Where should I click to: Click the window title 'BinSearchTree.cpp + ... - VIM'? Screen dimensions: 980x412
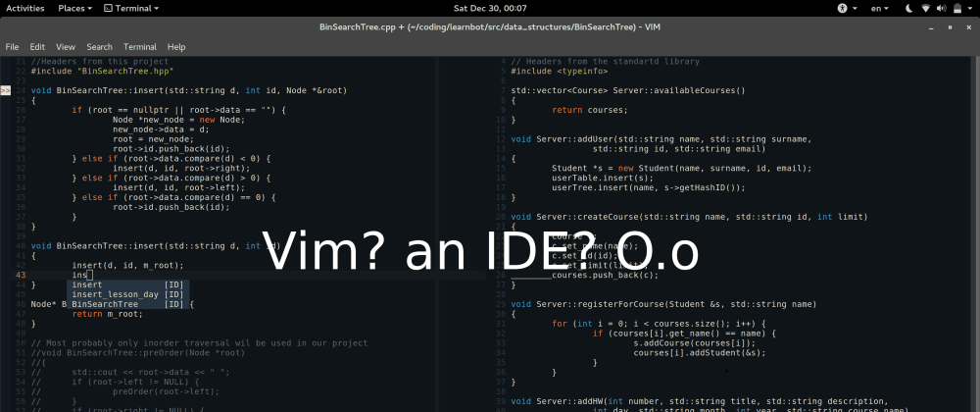coord(490,26)
